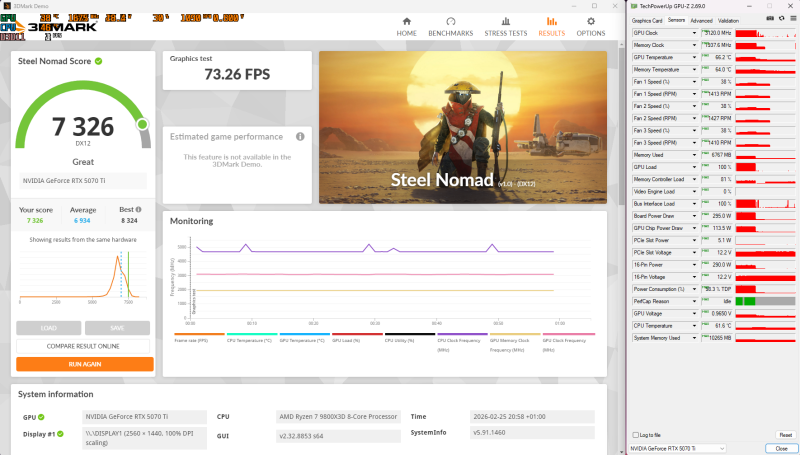800x455 pixels.
Task: Open the Fan 1 Speed (%) dropdown
Action: [694, 82]
